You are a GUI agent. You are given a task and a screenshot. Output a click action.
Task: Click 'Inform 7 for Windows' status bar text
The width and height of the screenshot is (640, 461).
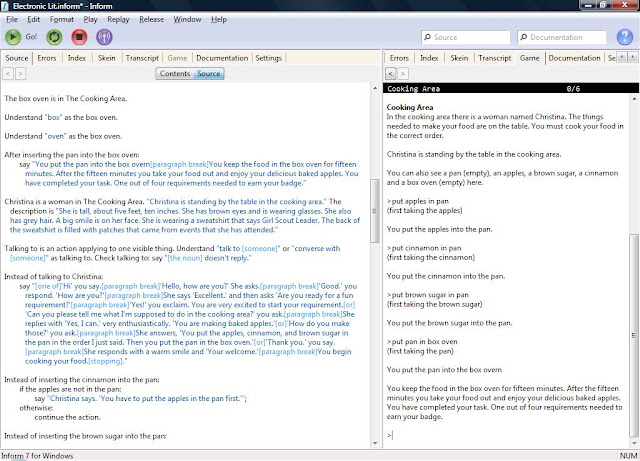(37, 456)
